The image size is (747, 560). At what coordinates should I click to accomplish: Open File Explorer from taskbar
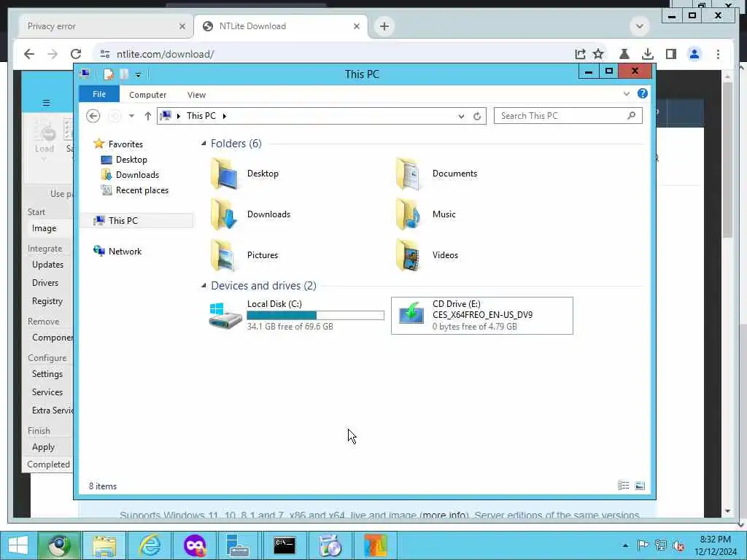104,545
